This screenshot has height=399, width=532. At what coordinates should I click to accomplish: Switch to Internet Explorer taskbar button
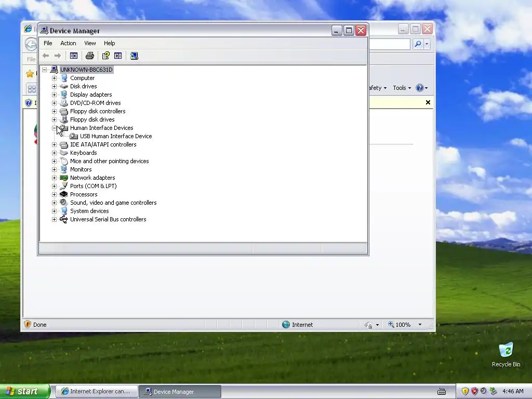coord(97,392)
